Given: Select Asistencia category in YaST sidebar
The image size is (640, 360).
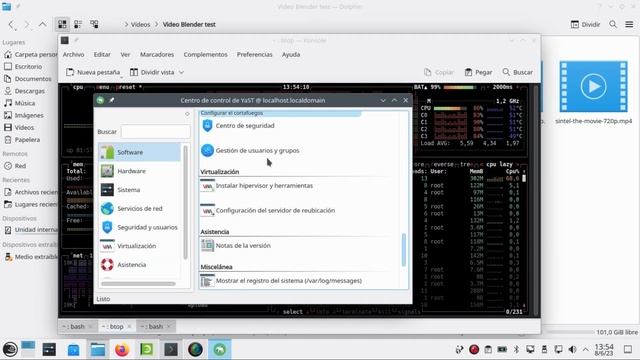Looking at the screenshot, I should 140,265.
